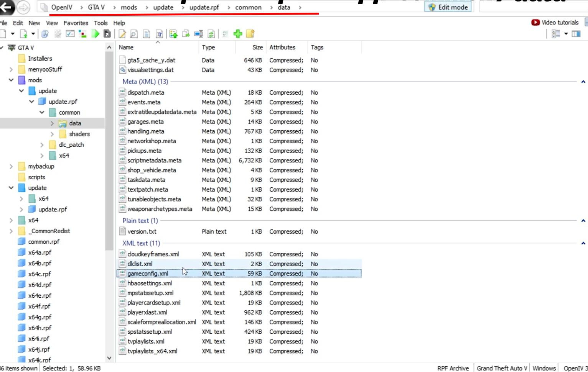Open the Help menu

coord(119,23)
